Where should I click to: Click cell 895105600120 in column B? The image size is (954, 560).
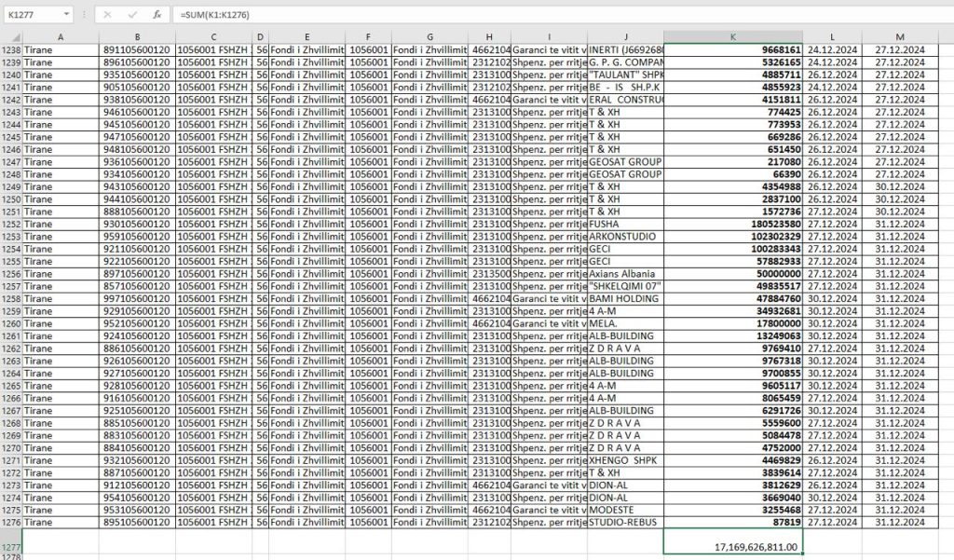click(137, 522)
